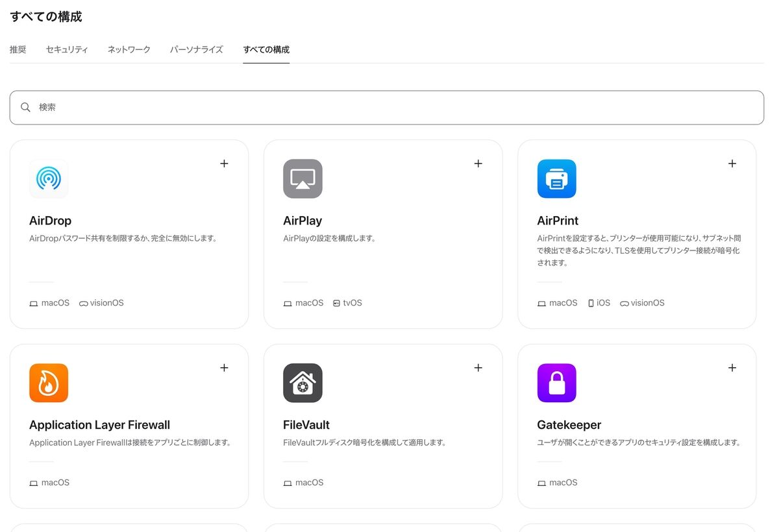Image resolution: width=779 pixels, height=532 pixels.
Task: Add the Gatekeeper configuration with plus
Action: click(732, 368)
